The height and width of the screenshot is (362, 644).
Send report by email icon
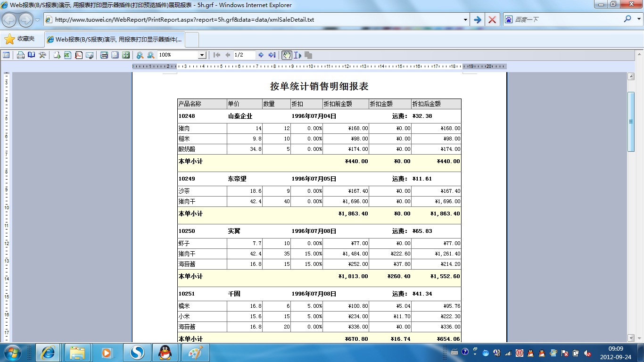click(90, 55)
